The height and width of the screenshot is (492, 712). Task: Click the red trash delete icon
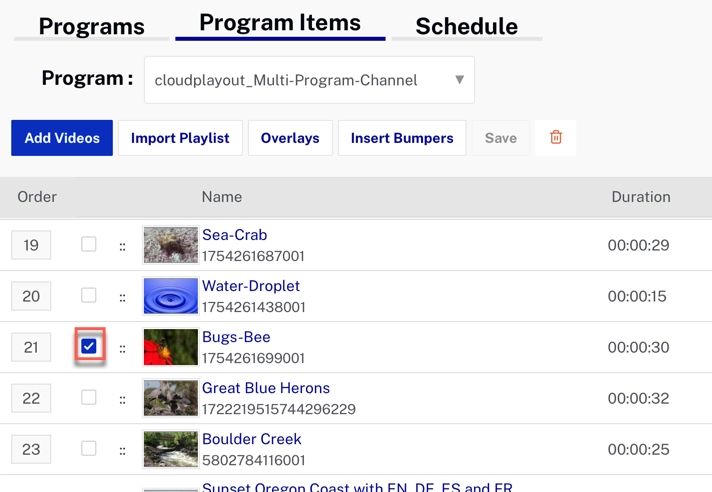pos(556,138)
